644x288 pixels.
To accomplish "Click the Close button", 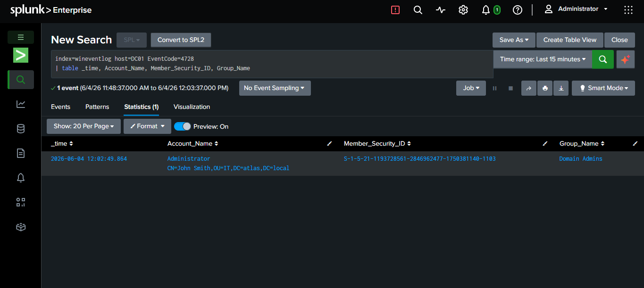I will pos(619,40).
